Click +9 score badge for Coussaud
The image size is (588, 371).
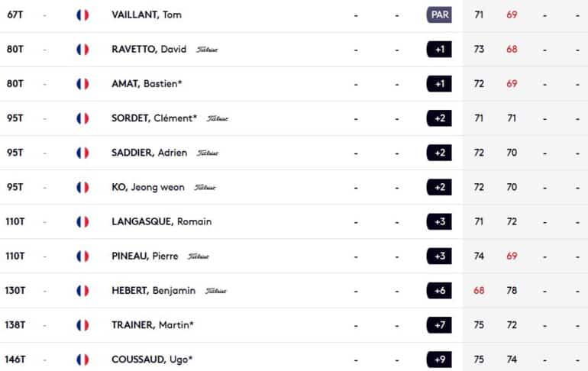click(x=439, y=360)
